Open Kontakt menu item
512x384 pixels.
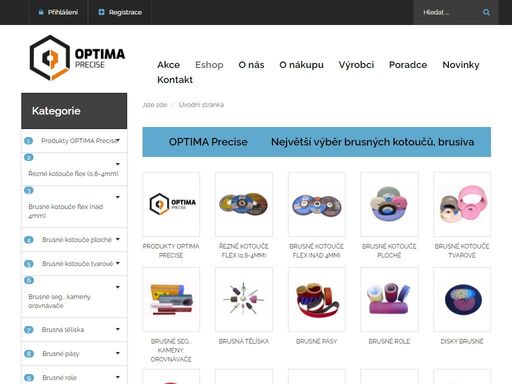pos(175,80)
